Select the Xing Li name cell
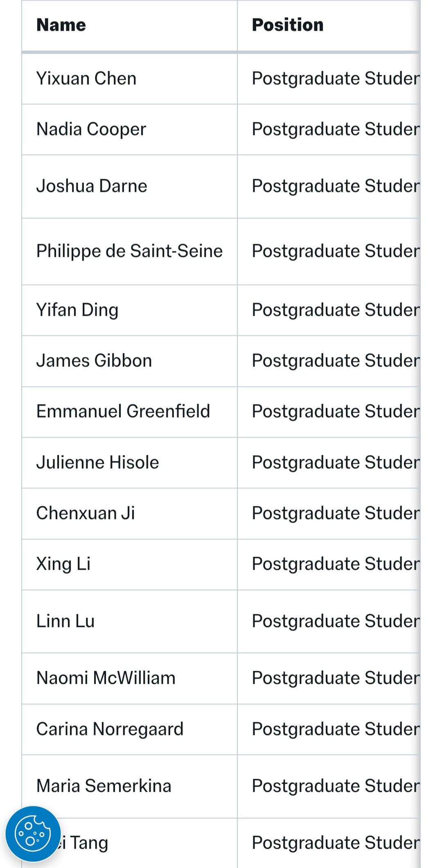The width and height of the screenshot is (442, 868). click(63, 564)
